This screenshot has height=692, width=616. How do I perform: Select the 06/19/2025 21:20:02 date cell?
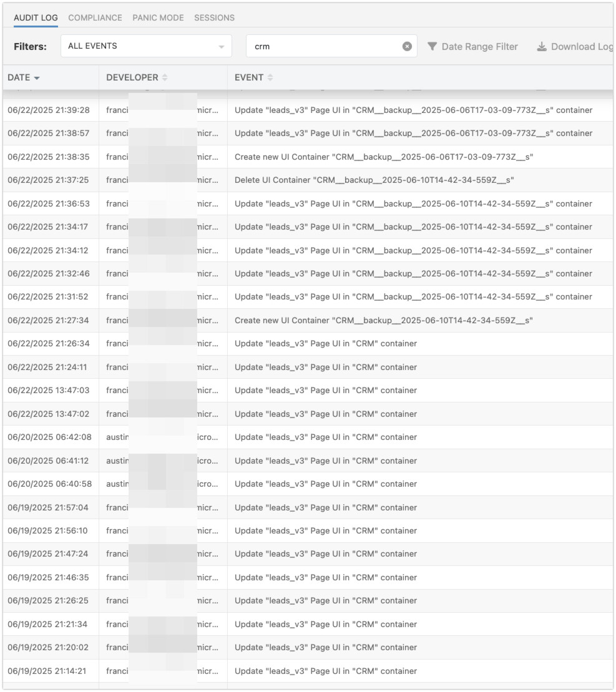point(48,648)
